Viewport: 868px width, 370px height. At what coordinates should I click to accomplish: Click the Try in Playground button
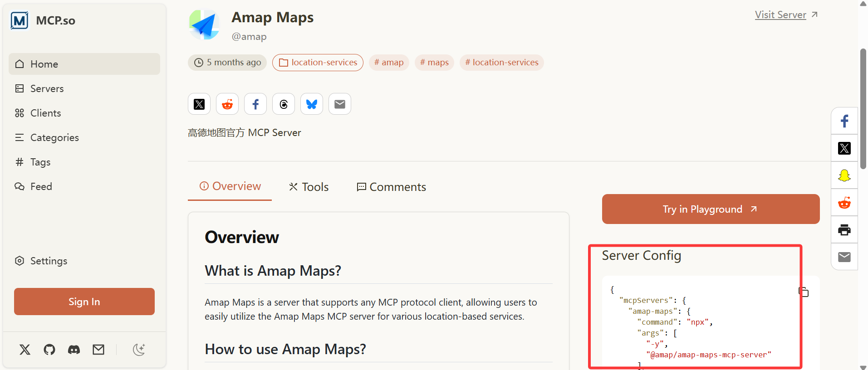(x=711, y=209)
